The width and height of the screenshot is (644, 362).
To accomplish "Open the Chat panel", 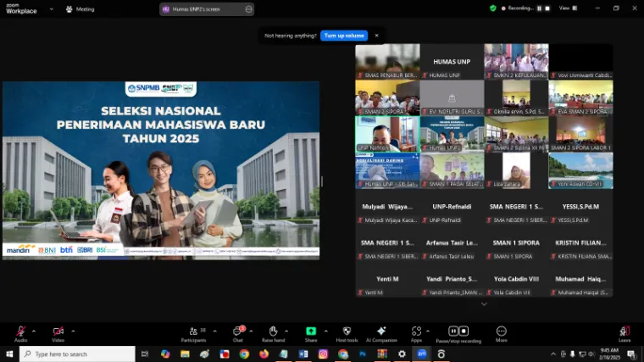I will click(238, 331).
